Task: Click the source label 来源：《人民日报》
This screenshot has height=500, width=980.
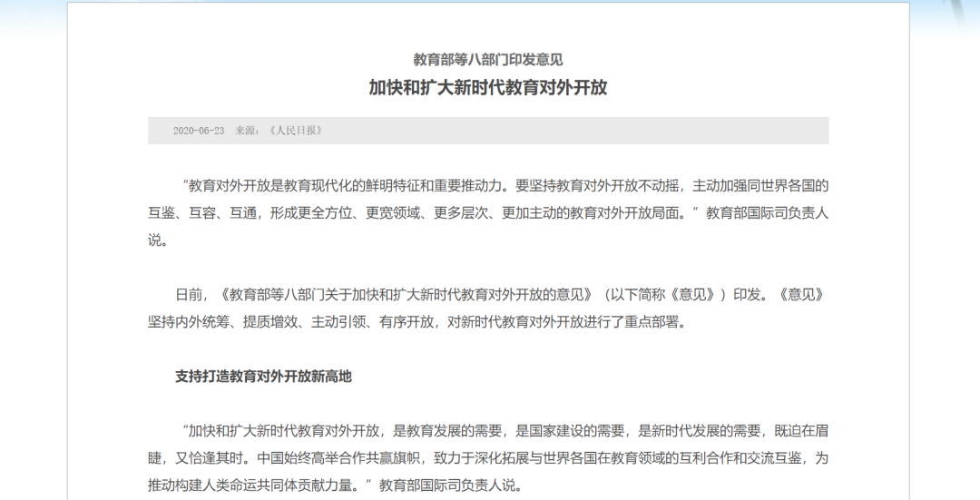Action: click(x=279, y=131)
